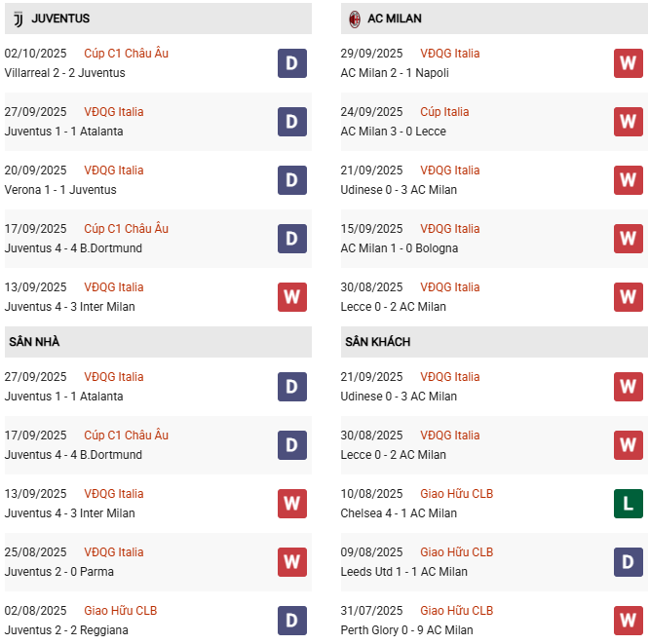
Task: Click draw badge for Juventus vs Reggiana
Action: (x=292, y=621)
